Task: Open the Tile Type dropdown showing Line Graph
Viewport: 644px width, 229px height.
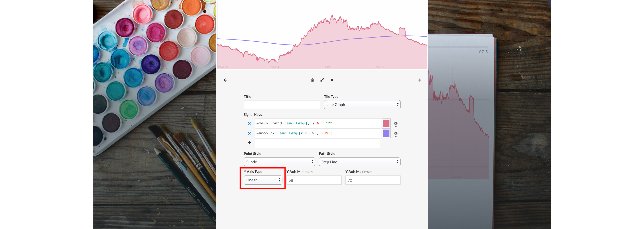Action: coord(362,104)
